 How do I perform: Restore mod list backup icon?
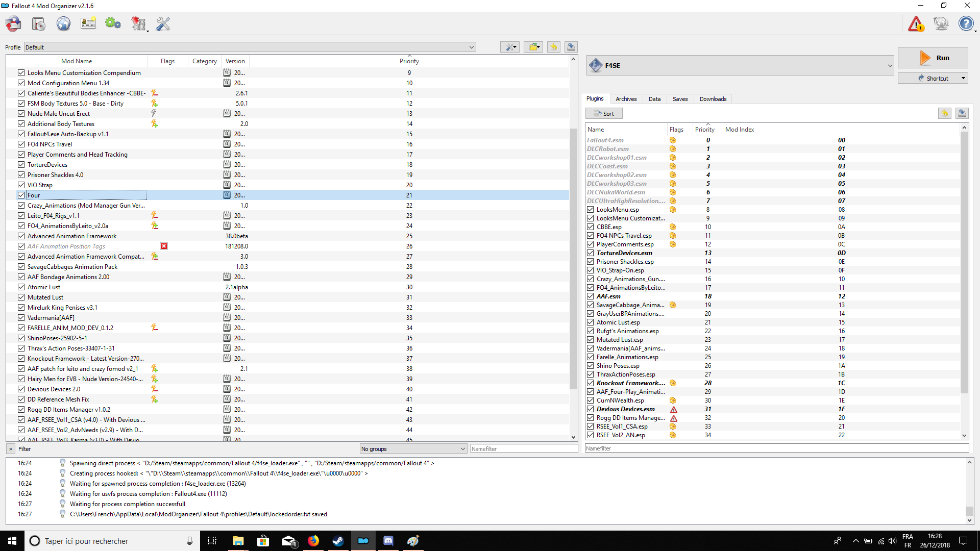pyautogui.click(x=553, y=47)
